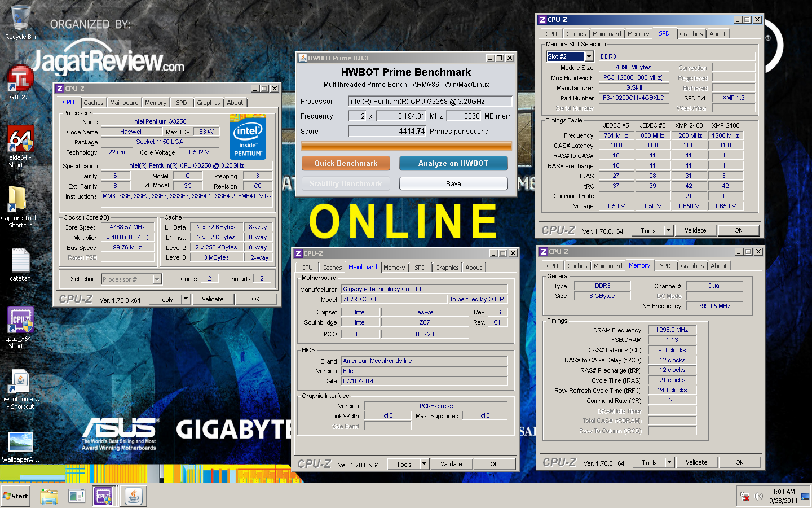Screen dimensions: 812x508
Task: Click the Intel Pentium logo in CPU-Z
Action: 248,137
